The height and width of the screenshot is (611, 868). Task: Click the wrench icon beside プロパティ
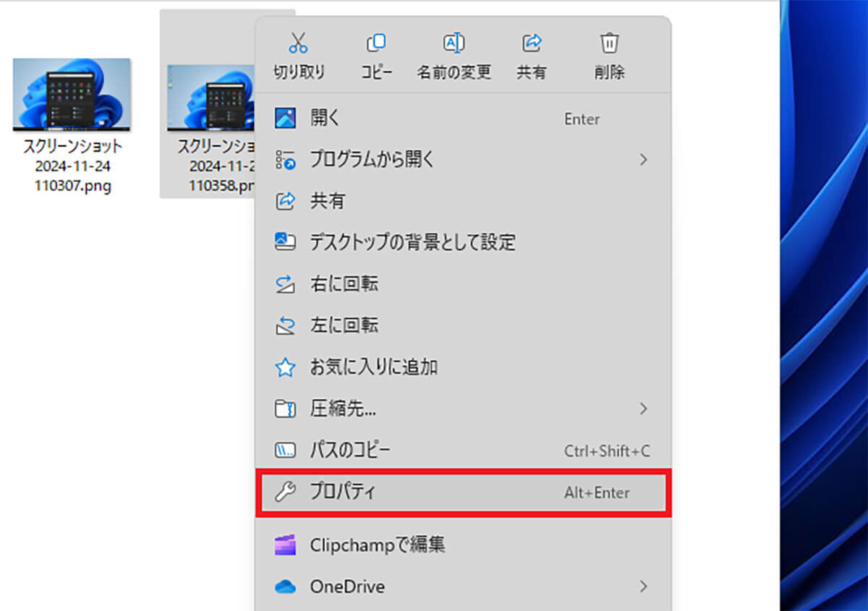[286, 493]
